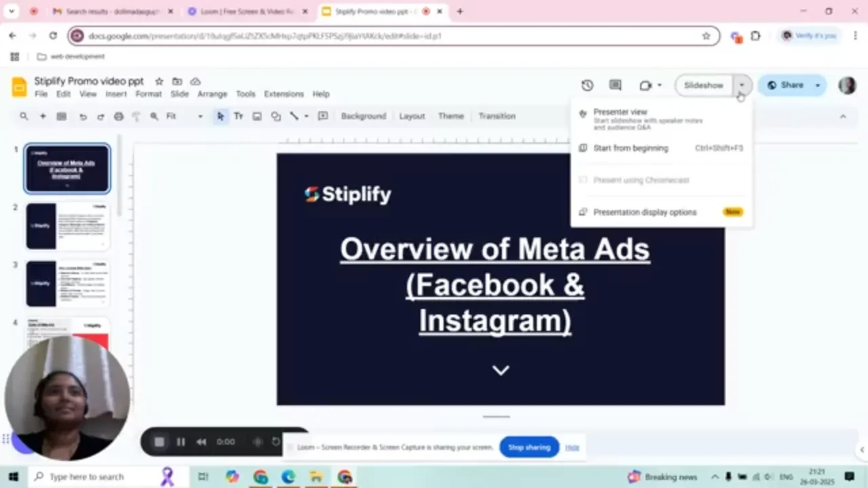Select slide 3 thumbnail

click(67, 283)
